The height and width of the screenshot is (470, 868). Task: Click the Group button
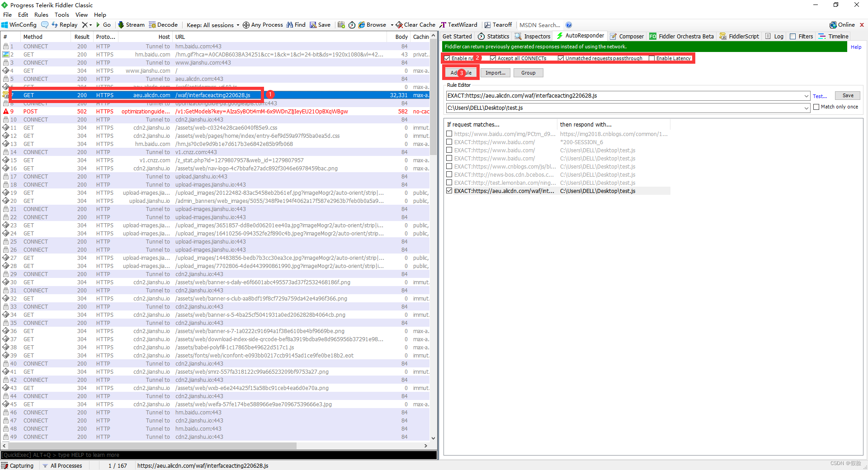528,73
